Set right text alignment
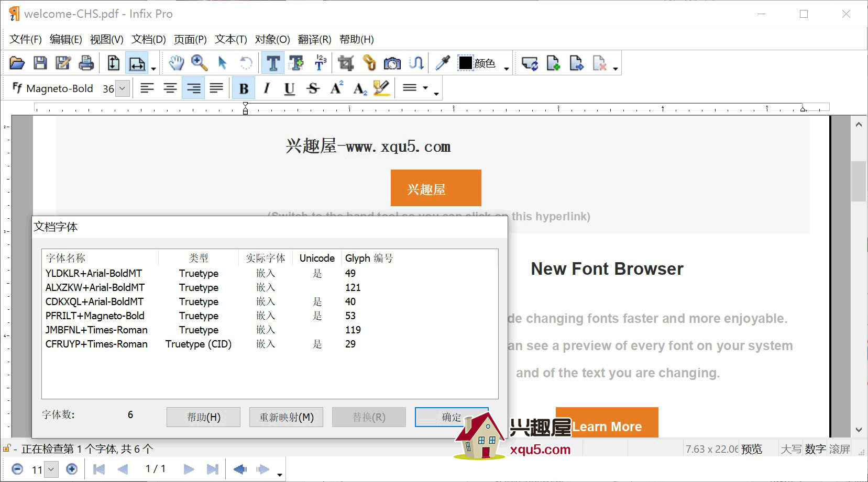 [193, 88]
